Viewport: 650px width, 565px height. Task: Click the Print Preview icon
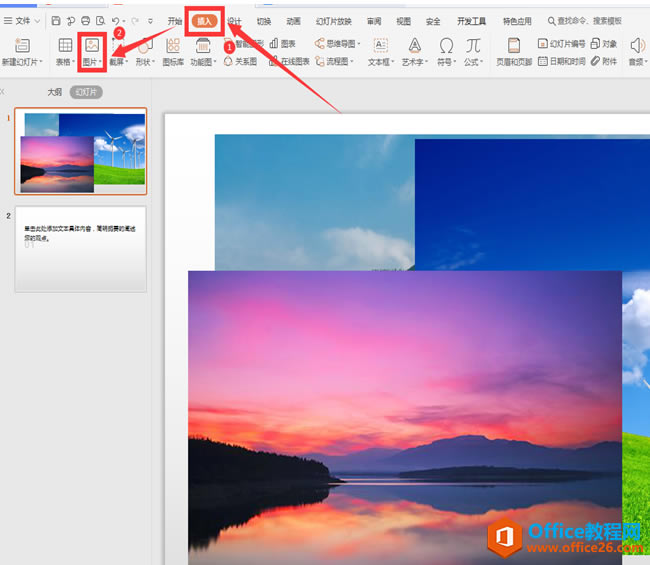100,21
